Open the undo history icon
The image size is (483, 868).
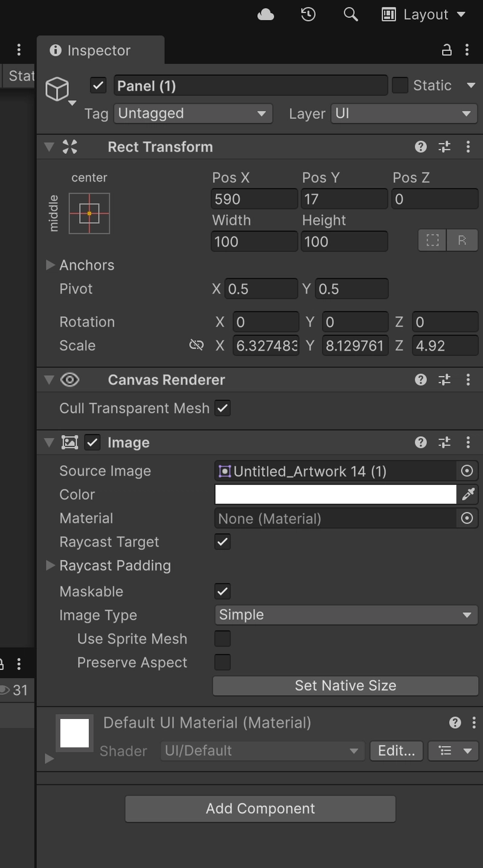tap(308, 14)
